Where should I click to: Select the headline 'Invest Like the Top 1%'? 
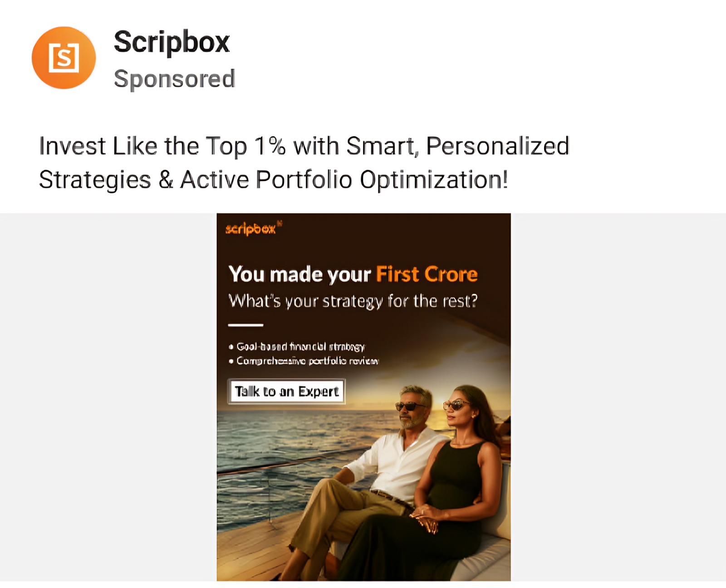click(x=304, y=145)
